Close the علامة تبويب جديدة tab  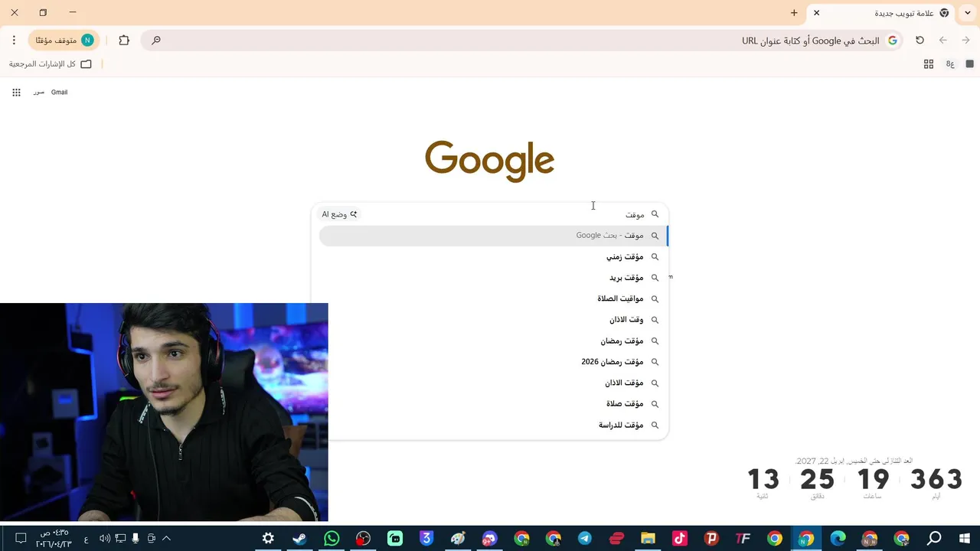pos(816,13)
